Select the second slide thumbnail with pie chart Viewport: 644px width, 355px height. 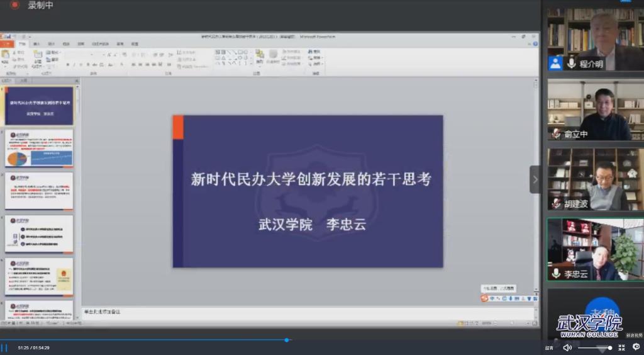click(39, 149)
